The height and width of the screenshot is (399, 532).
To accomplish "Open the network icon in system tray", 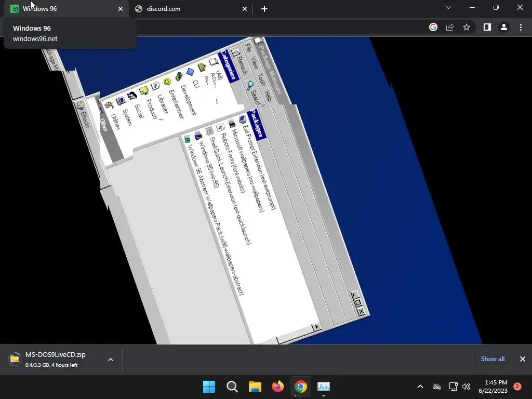I will (x=453, y=387).
